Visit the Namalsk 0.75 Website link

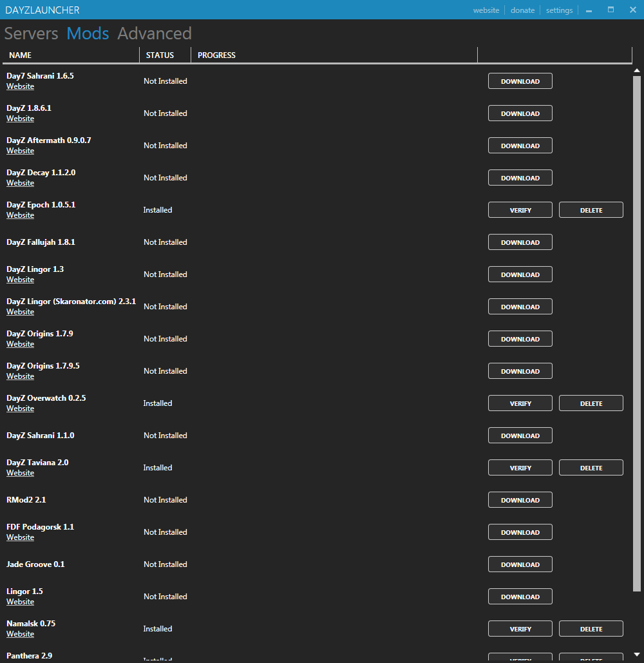tap(20, 634)
